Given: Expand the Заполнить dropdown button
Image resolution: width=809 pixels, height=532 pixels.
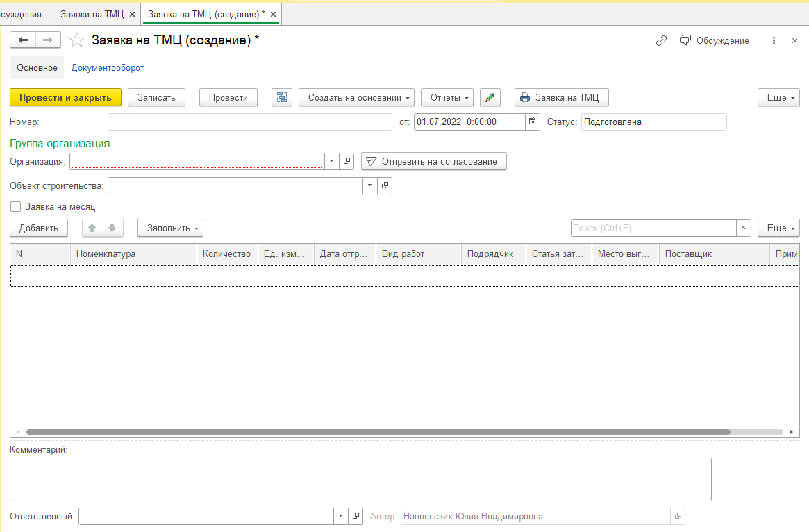Looking at the screenshot, I should tap(170, 228).
